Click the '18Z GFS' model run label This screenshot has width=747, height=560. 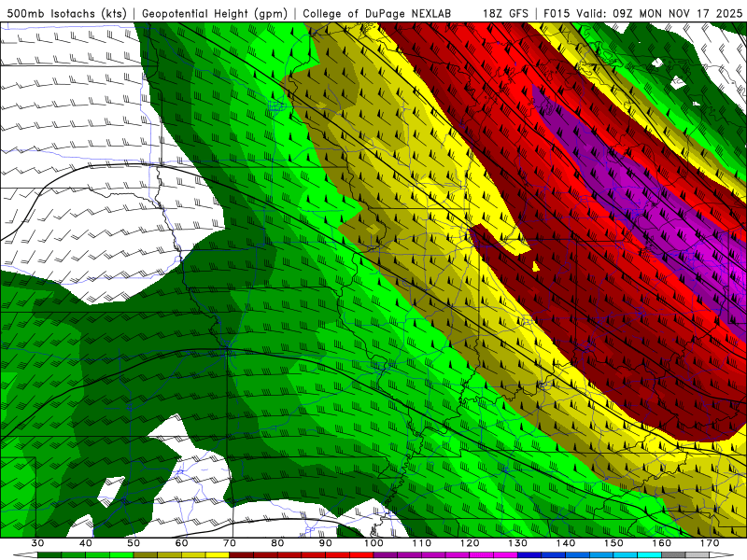pos(505,13)
